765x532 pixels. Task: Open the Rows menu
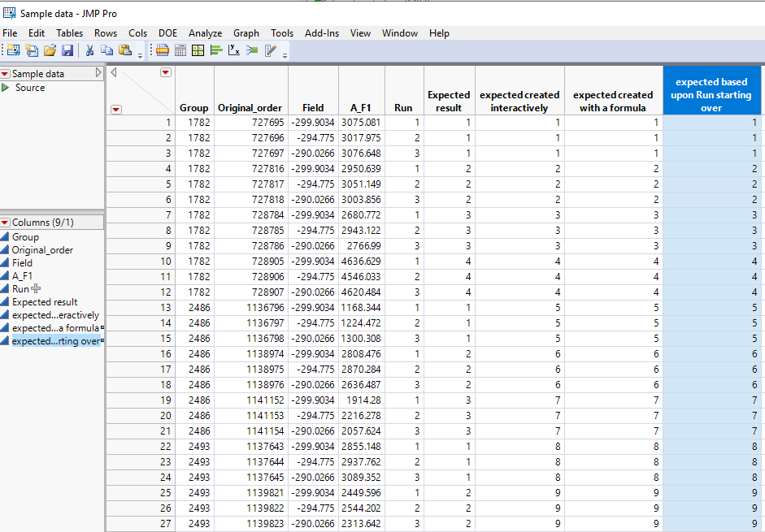coord(106,33)
